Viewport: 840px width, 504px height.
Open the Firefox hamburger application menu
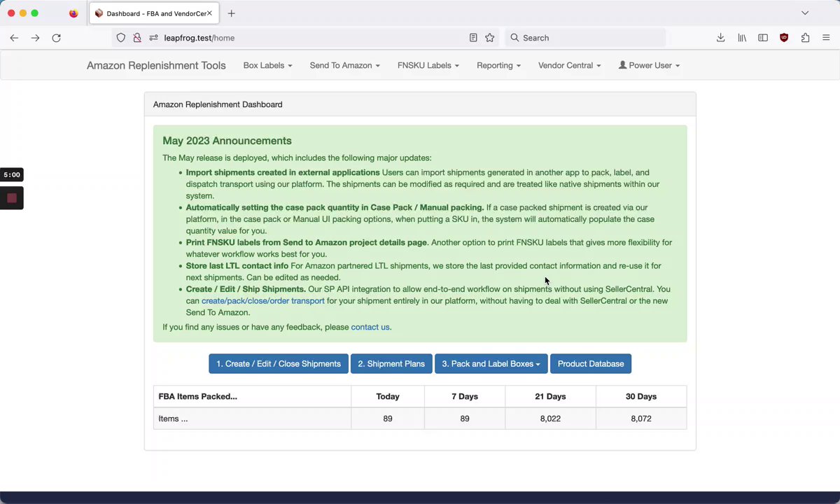coord(826,38)
